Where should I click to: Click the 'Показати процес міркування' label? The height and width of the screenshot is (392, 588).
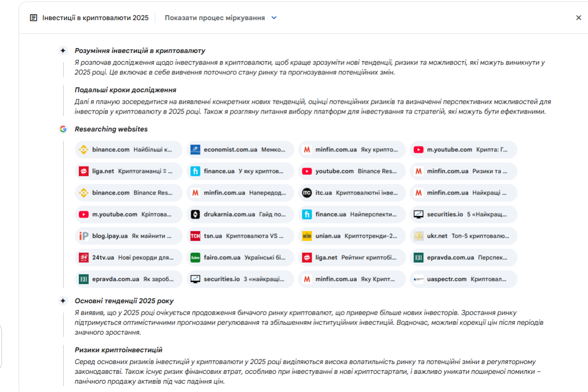tap(215, 18)
